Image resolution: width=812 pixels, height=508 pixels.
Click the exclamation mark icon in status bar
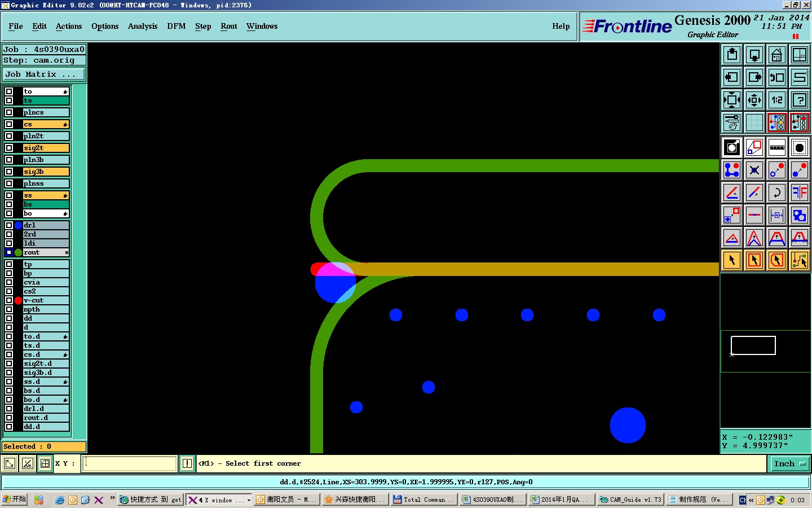(187, 463)
